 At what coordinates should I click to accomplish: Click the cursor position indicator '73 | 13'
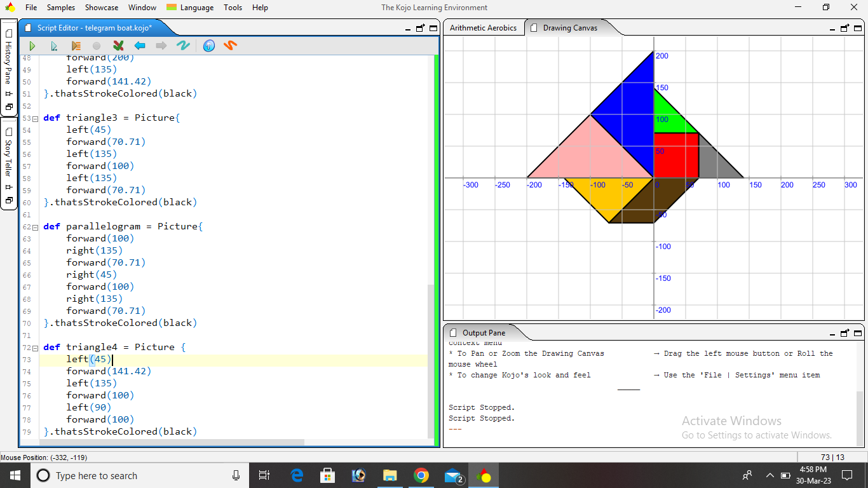click(x=832, y=457)
